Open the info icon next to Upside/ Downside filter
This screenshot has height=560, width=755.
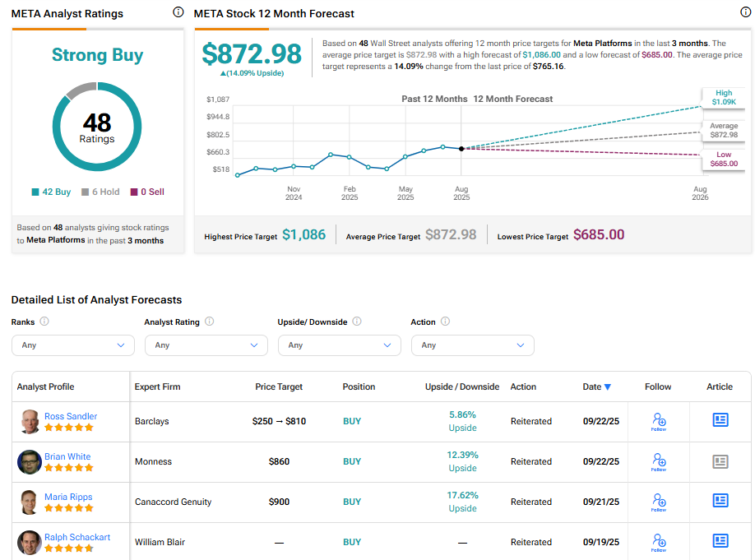pyautogui.click(x=357, y=322)
